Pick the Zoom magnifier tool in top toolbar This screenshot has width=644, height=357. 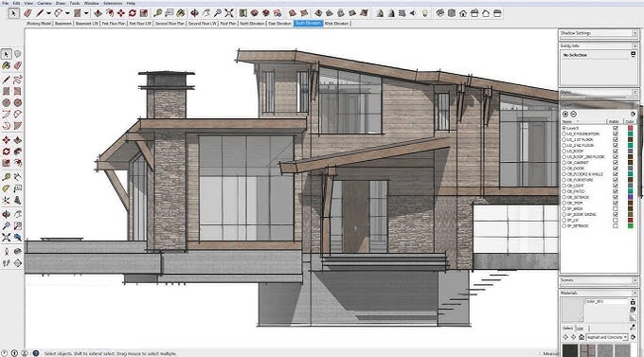click(x=218, y=13)
